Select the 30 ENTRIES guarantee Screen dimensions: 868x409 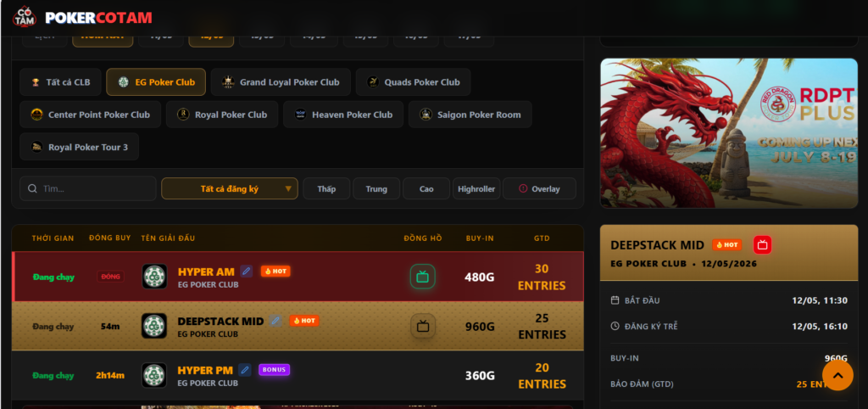(x=542, y=277)
